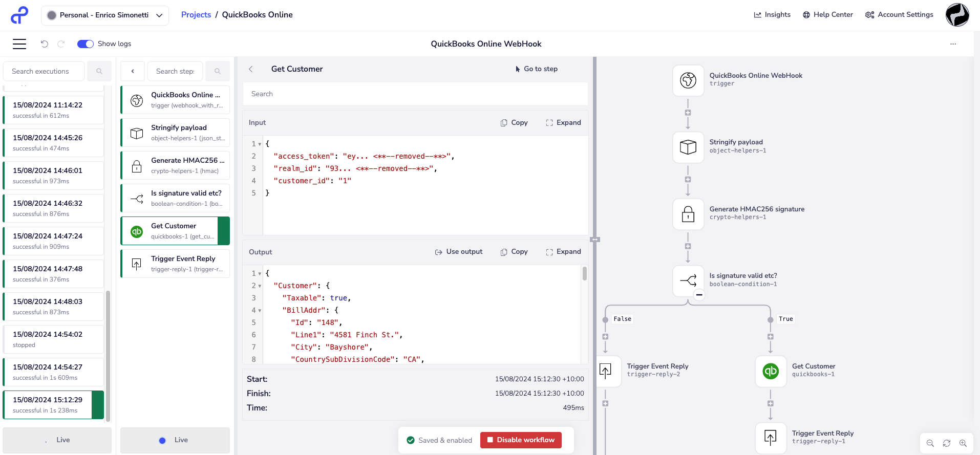980x455 pixels.
Task: Collapse output JSON root at line 1 arrow
Action: 260,274
